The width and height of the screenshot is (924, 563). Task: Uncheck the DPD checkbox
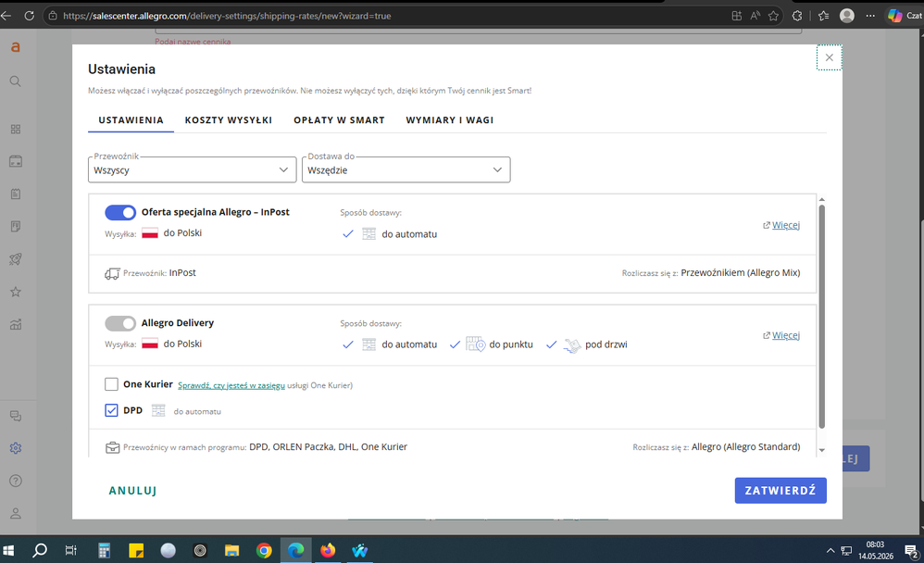click(111, 410)
